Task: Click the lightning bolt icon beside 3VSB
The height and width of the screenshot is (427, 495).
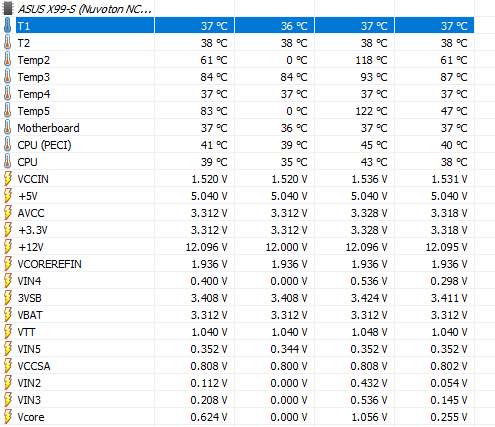Action: pos(8,298)
